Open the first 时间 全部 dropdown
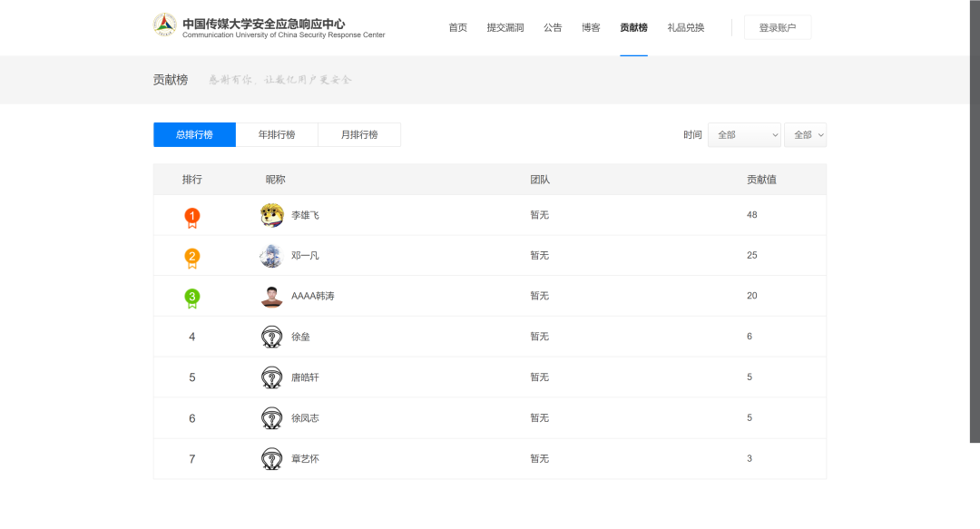The height and width of the screenshot is (529, 980). [744, 134]
